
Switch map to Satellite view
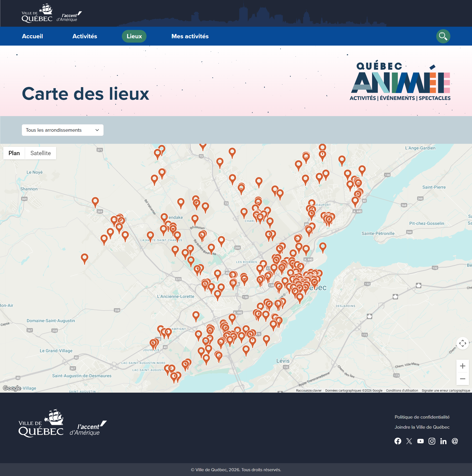pyautogui.click(x=41, y=153)
